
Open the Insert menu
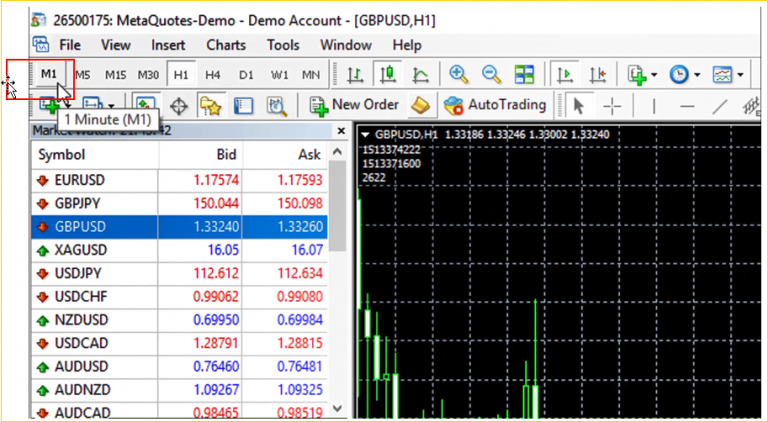click(168, 45)
